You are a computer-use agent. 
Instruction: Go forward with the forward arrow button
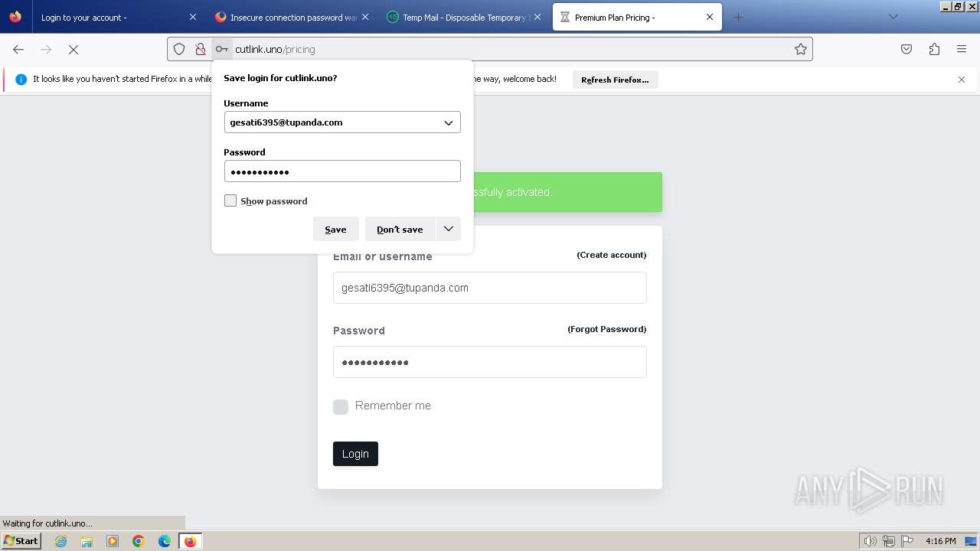pos(46,49)
